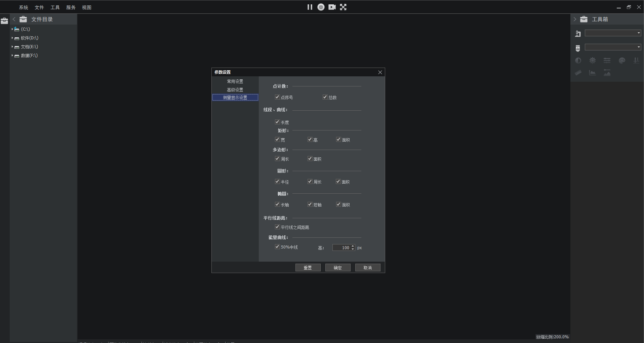This screenshot has width=644, height=343.
Task: Click the 重置 button
Action: coord(308,268)
